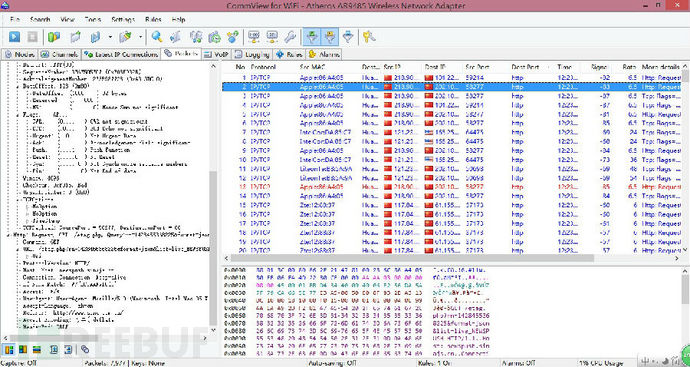This screenshot has width=690, height=367.
Task: Click the grey Stop capture button
Action: click(x=32, y=37)
